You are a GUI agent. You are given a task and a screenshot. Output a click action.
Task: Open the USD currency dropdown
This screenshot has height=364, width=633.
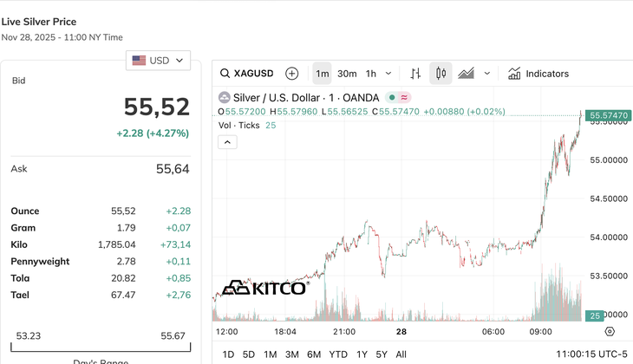point(159,60)
